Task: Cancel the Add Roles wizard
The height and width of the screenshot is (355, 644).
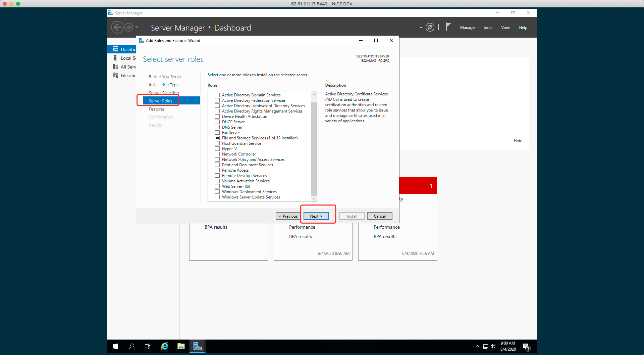Action: tap(379, 216)
